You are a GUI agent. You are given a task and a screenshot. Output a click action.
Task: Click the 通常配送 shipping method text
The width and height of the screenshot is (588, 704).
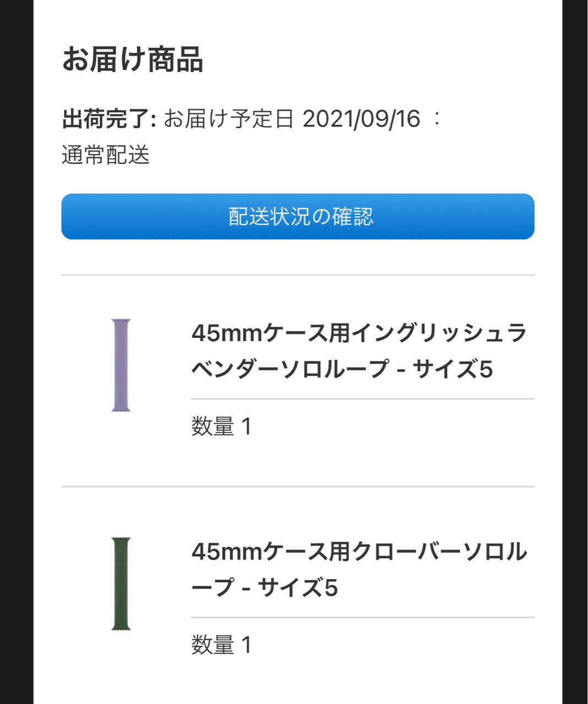(x=106, y=155)
